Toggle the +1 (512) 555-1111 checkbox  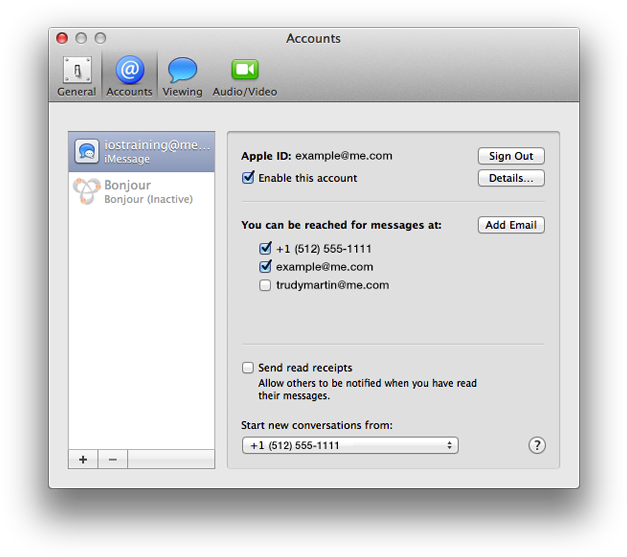coord(265,248)
